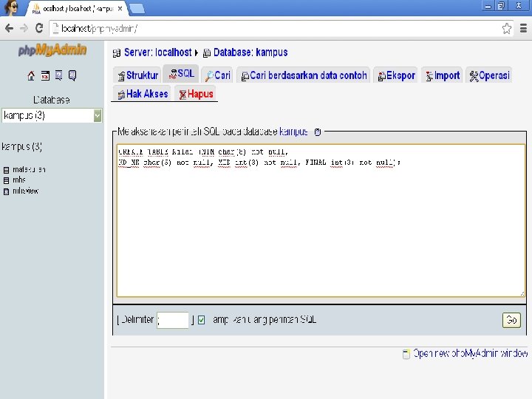
Task: Open the SQL help icon beside kampus legend
Action: pos(318,132)
